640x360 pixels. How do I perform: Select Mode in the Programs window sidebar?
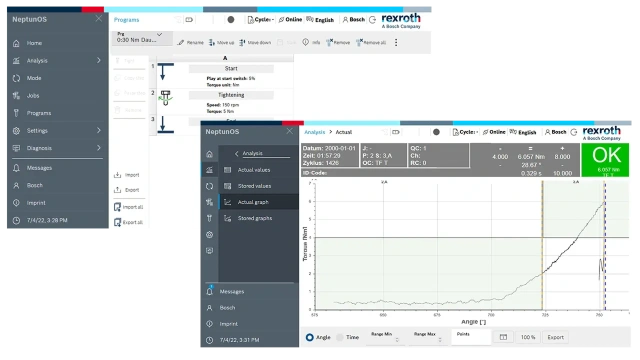[x=34, y=78]
